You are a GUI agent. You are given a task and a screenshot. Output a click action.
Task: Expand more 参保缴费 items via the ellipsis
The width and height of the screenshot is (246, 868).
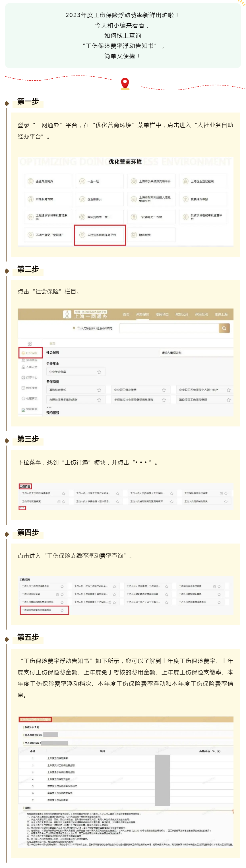49,407
